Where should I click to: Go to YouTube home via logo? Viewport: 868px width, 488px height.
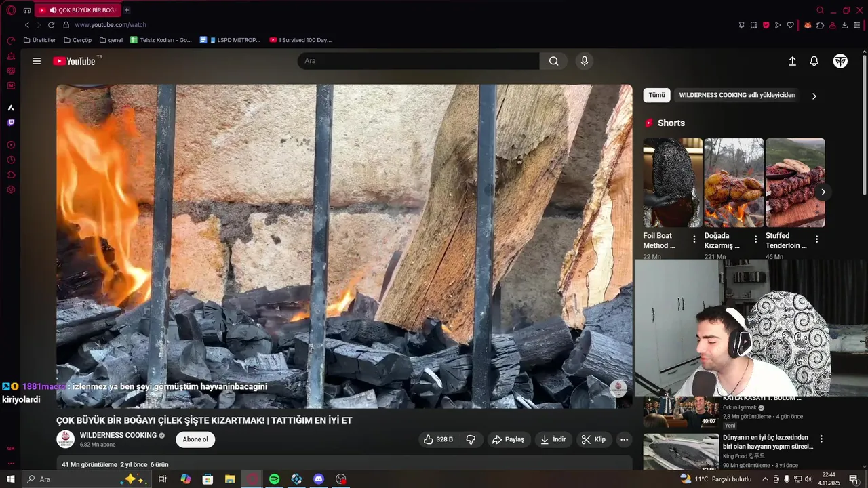pos(75,61)
